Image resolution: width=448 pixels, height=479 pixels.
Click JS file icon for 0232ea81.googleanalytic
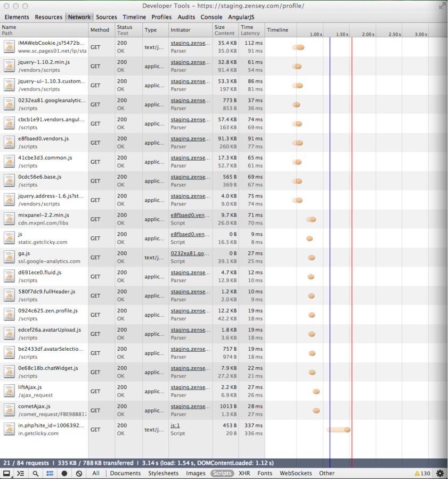[9, 104]
